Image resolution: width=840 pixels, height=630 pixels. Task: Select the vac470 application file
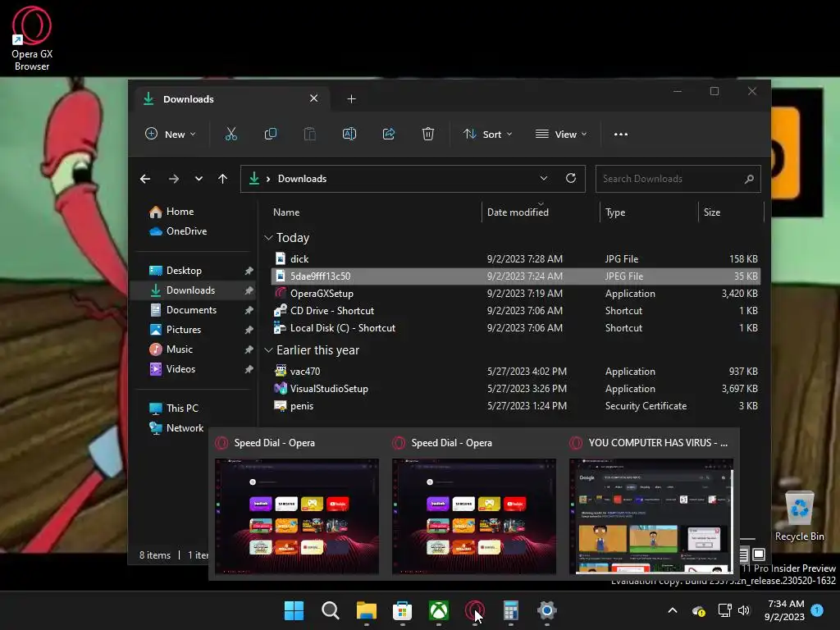(515, 372)
